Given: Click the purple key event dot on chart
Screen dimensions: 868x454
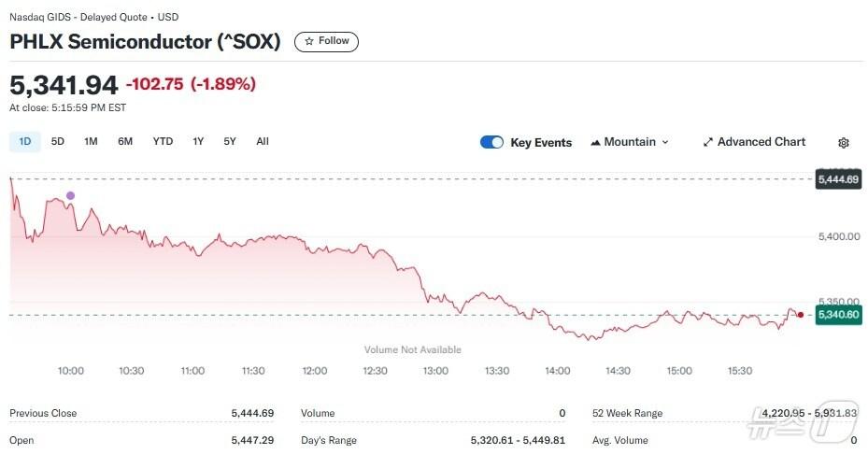Looking at the screenshot, I should 70,195.
